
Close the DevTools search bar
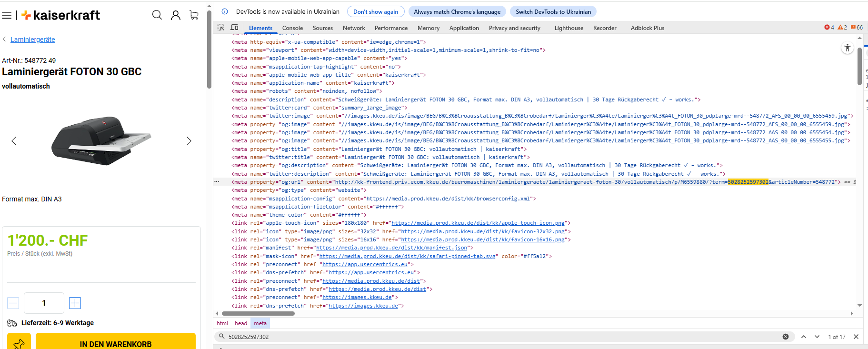click(856, 337)
